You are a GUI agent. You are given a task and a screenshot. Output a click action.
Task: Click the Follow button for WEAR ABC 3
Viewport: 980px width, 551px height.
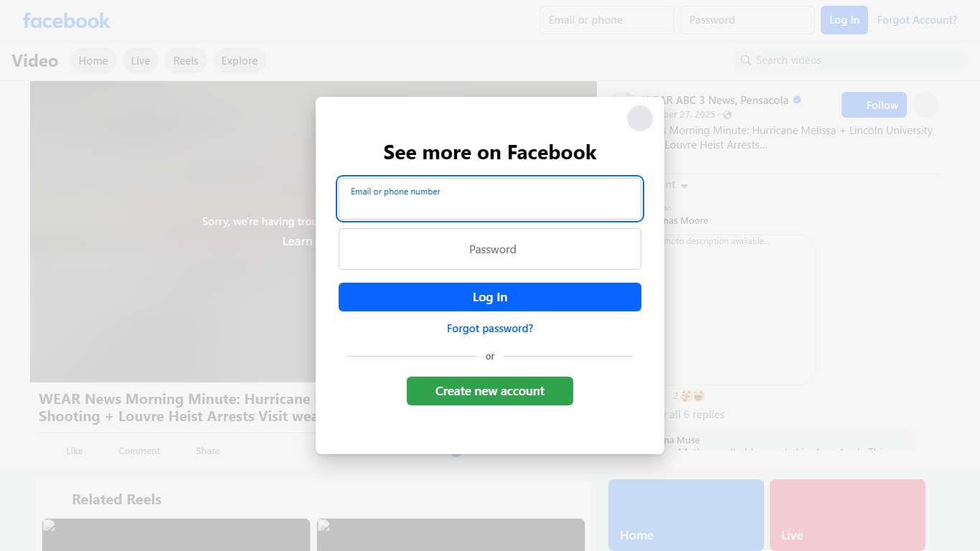(874, 105)
